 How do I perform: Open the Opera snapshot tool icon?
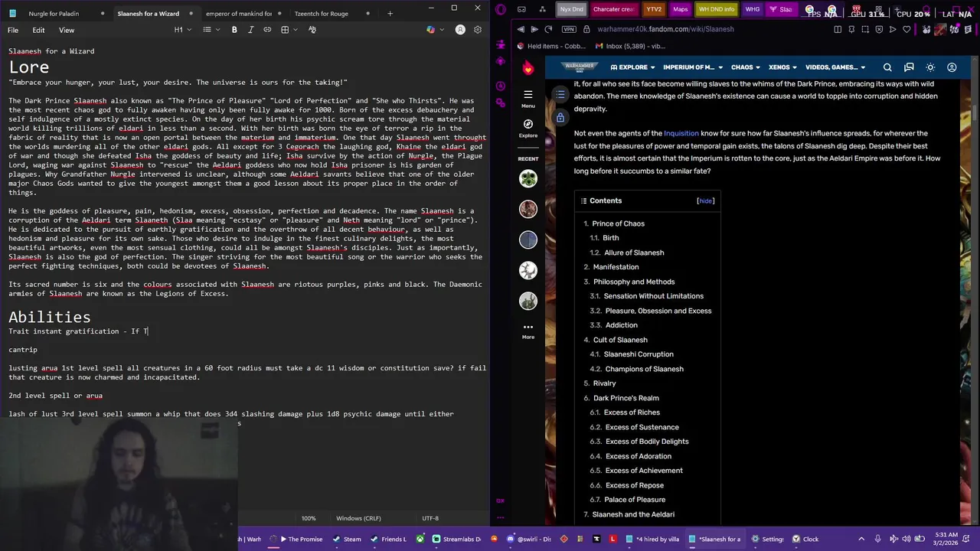pyautogui.click(x=865, y=29)
